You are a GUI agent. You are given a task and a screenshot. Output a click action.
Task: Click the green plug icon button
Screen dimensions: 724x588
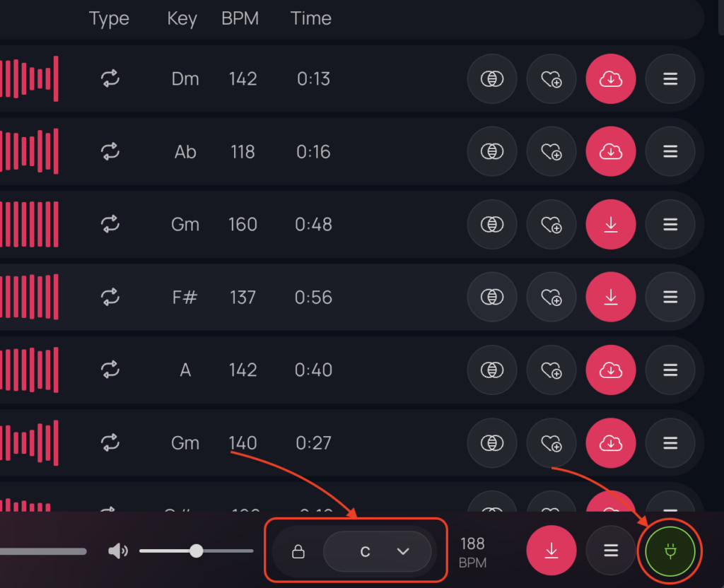[670, 550]
